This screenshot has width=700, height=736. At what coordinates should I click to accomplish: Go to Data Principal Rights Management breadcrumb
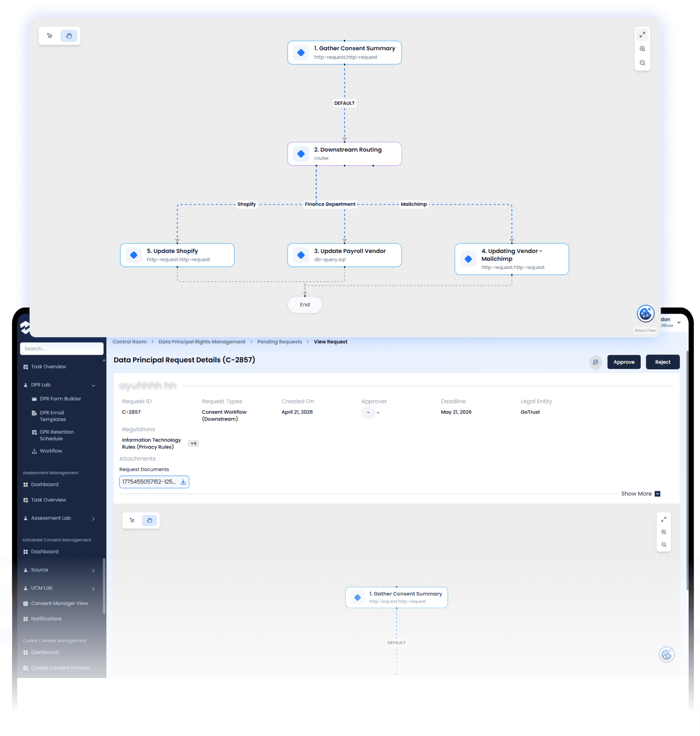coord(202,342)
